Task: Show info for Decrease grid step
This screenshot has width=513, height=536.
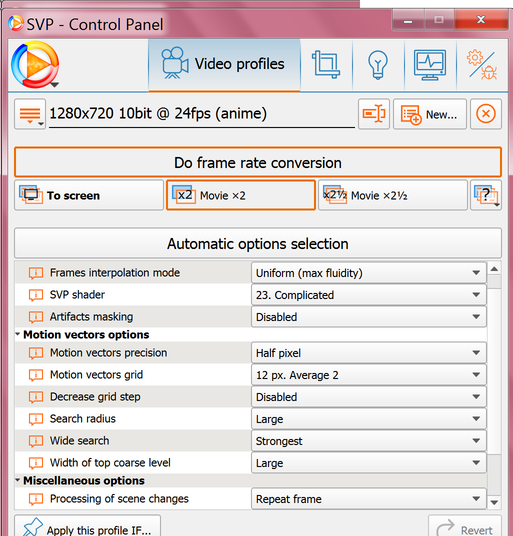Action: pos(36,397)
